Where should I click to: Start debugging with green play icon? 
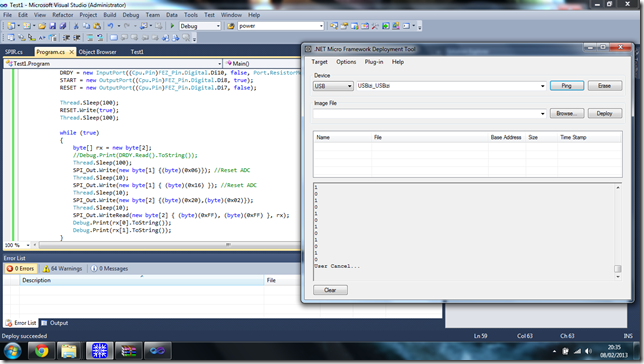(172, 26)
